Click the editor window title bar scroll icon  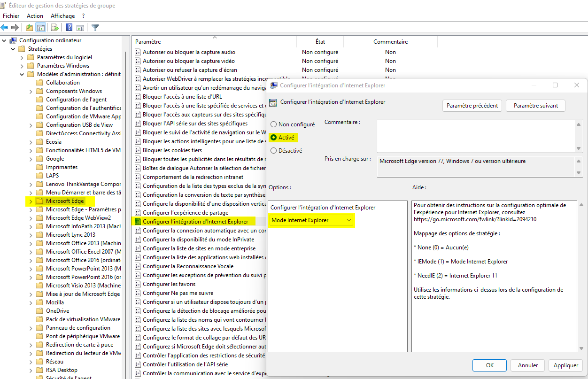pos(4,6)
